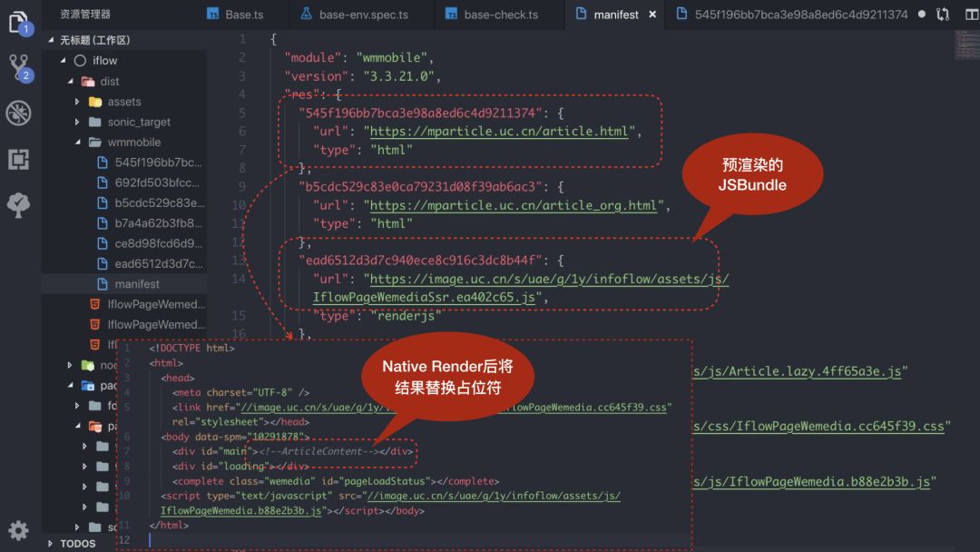Follow the css/IflowPageWemedia.cc645f39.css link in manifest
This screenshot has height=552, width=980.
click(818, 427)
